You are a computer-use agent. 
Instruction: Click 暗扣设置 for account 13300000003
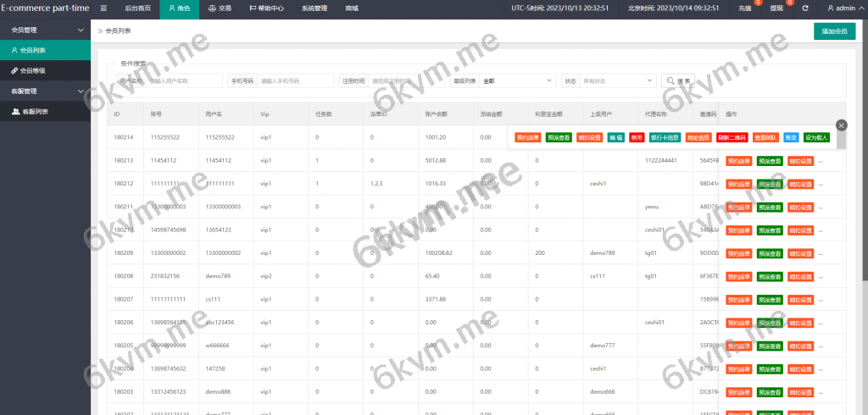(800, 207)
